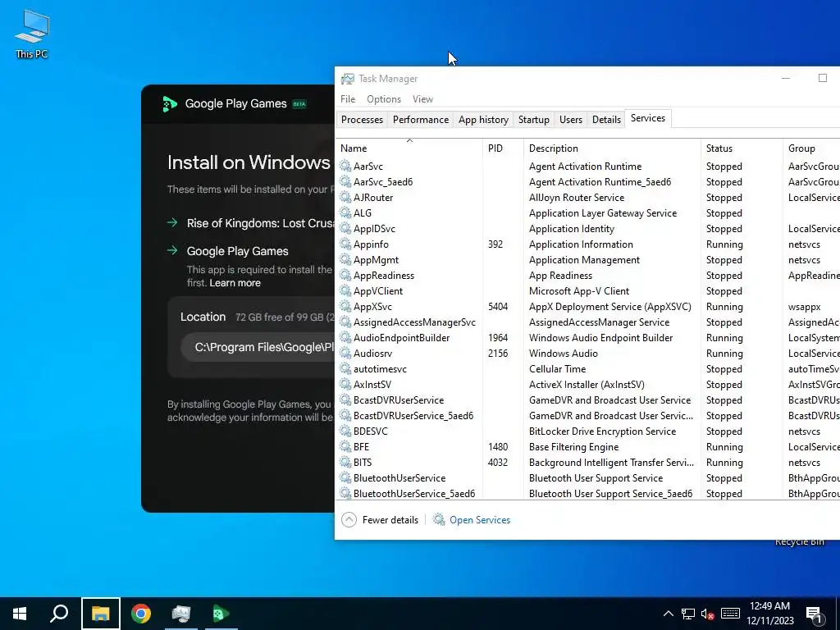The height and width of the screenshot is (630, 840).
Task: Click the Fewer details label
Action: 390,519
